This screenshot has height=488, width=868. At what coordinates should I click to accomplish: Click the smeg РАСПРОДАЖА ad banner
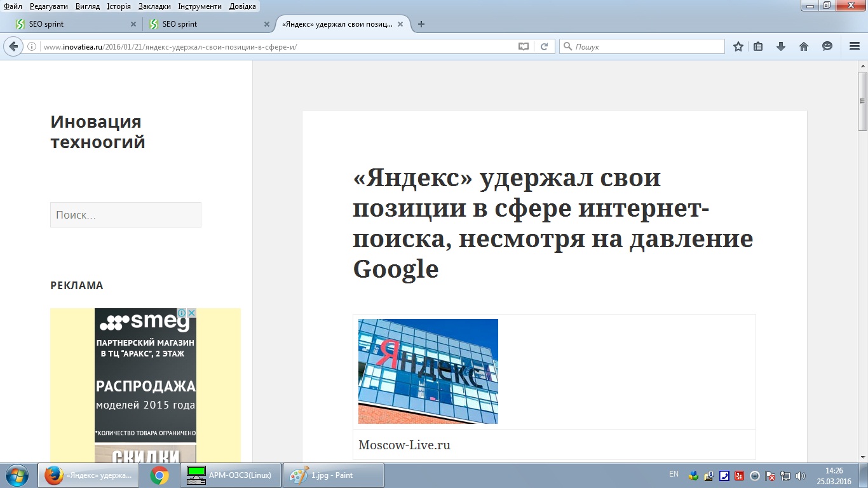(146, 385)
